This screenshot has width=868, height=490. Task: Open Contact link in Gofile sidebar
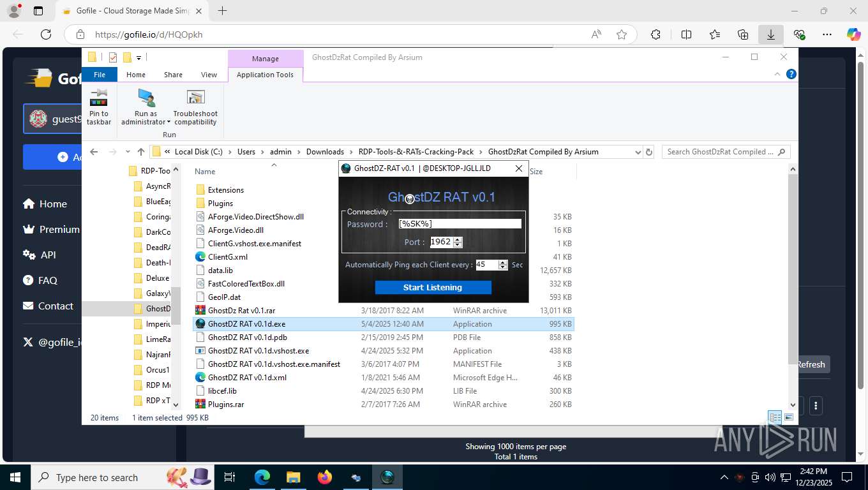pos(48,306)
